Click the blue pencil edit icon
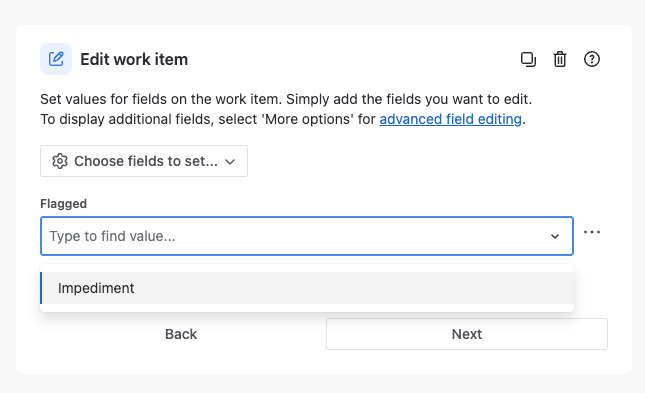Screen dimensions: 645x393 (x=56, y=59)
